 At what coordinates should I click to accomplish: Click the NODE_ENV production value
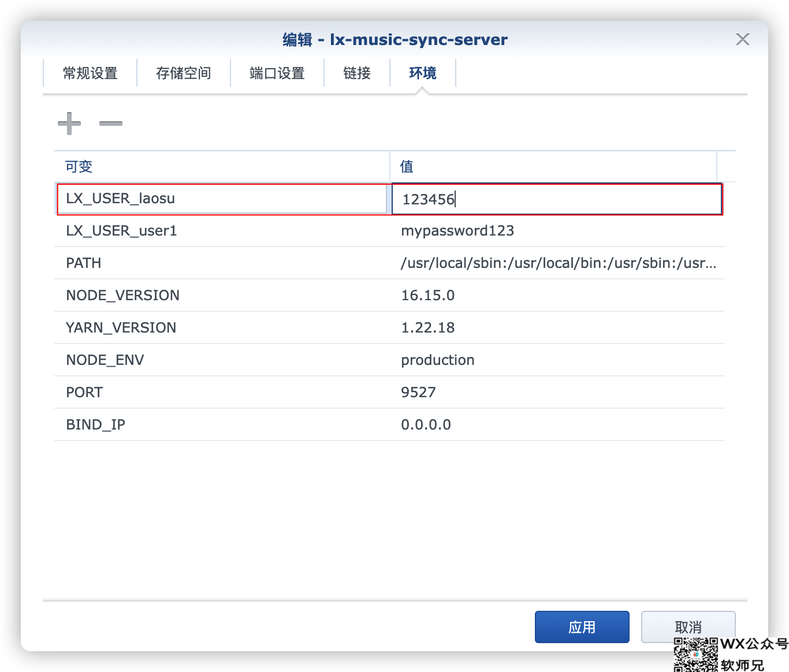point(438,360)
